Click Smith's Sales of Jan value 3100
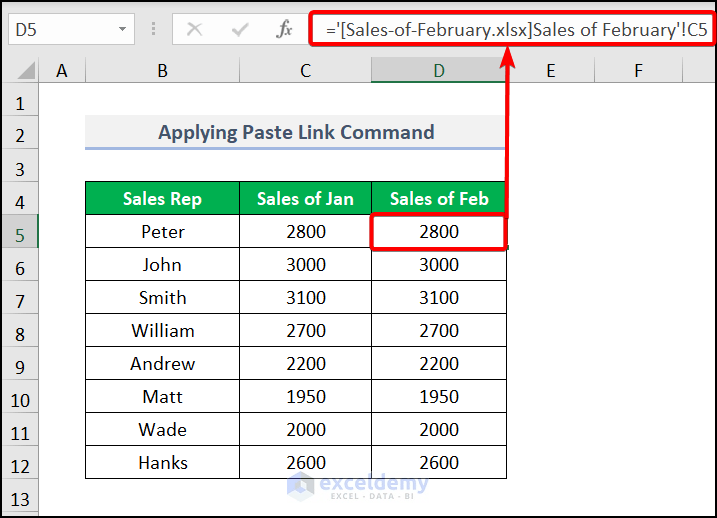The width and height of the screenshot is (717, 518). pos(305,297)
